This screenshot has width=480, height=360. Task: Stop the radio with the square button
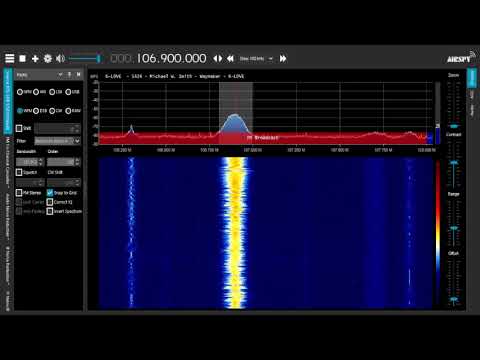point(22,58)
